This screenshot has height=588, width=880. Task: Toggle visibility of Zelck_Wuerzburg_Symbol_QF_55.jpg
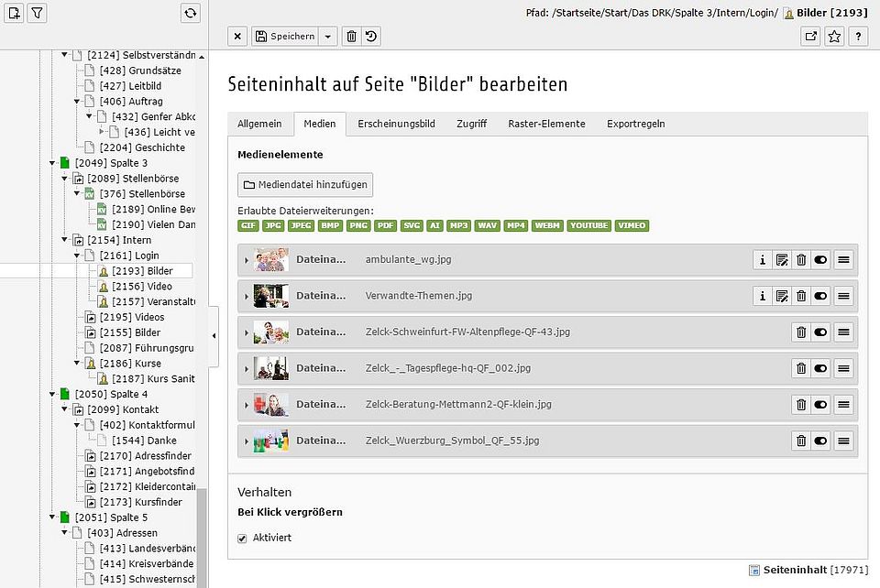820,441
